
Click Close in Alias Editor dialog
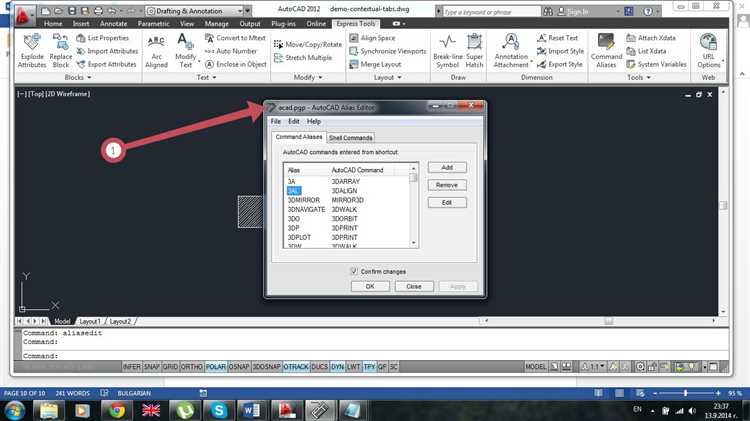[414, 286]
